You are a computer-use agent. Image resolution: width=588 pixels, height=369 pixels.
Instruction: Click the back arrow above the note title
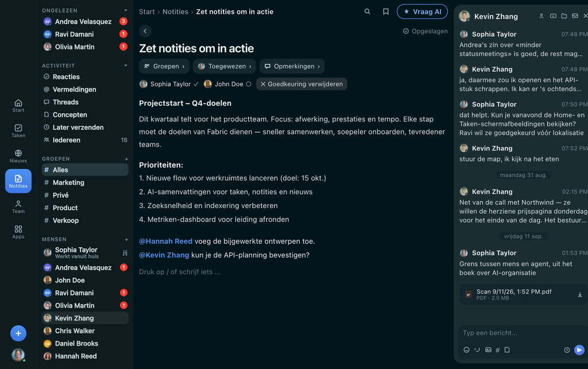pos(145,31)
